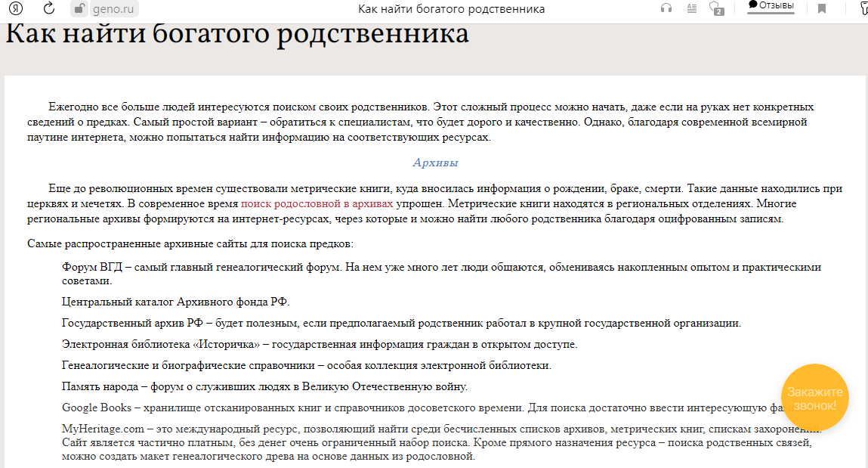
Task: Click the geno.ru address field
Action: [x=113, y=9]
